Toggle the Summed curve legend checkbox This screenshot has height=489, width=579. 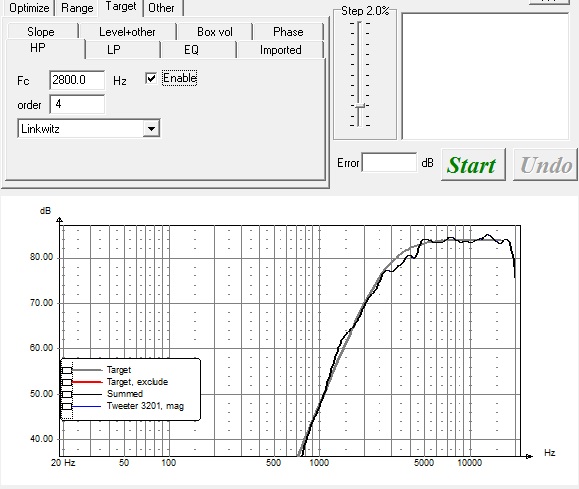(x=67, y=394)
